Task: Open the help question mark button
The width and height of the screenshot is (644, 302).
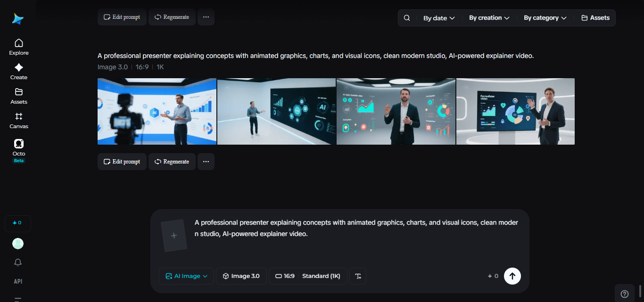Action: 625,294
